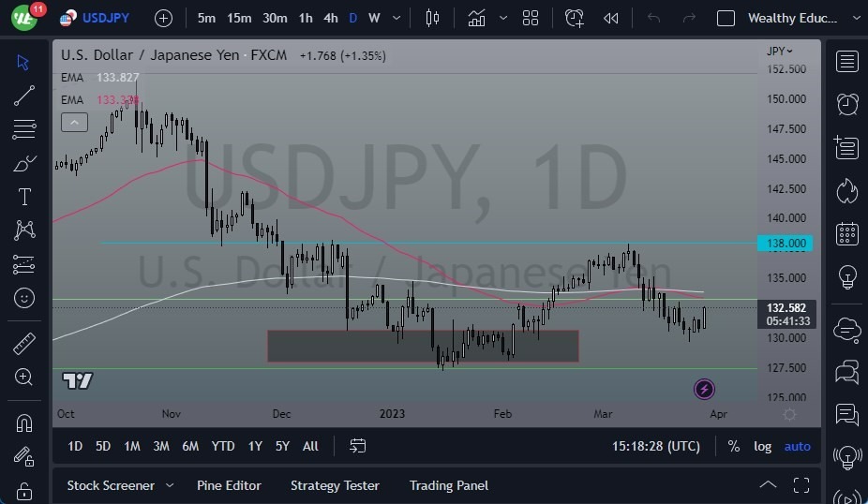Expand the time interval dropdown
This screenshot has width=868, height=504.
tap(397, 18)
